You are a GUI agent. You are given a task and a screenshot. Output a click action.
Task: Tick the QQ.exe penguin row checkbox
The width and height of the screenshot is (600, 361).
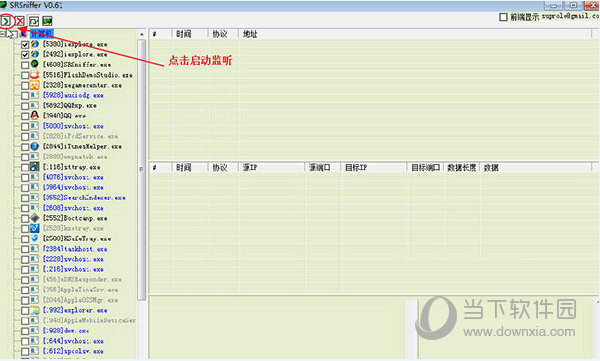(x=25, y=116)
